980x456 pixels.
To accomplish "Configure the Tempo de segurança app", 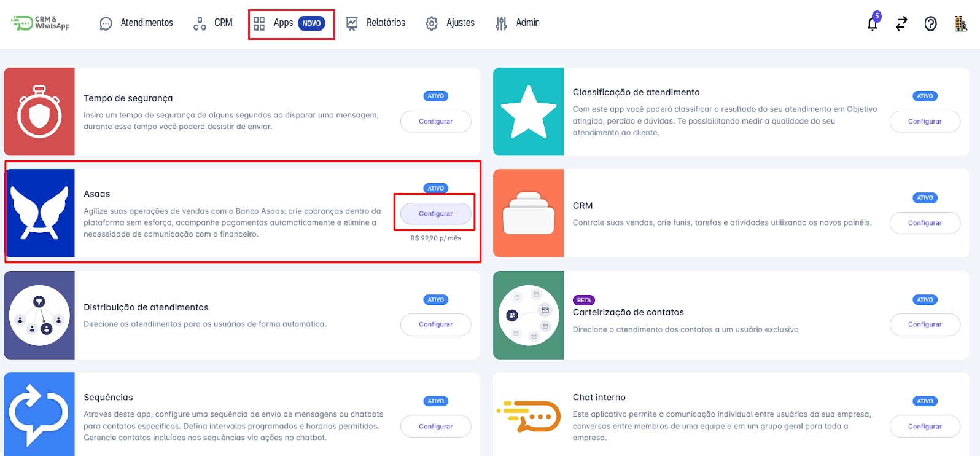I will 436,121.
